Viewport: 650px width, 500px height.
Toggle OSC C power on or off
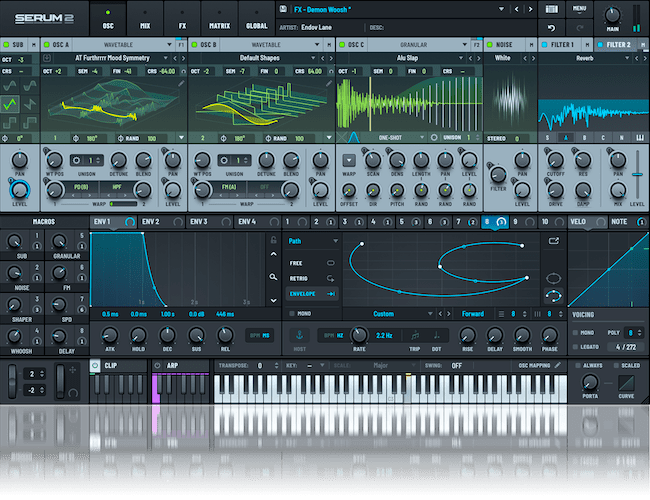pos(342,44)
